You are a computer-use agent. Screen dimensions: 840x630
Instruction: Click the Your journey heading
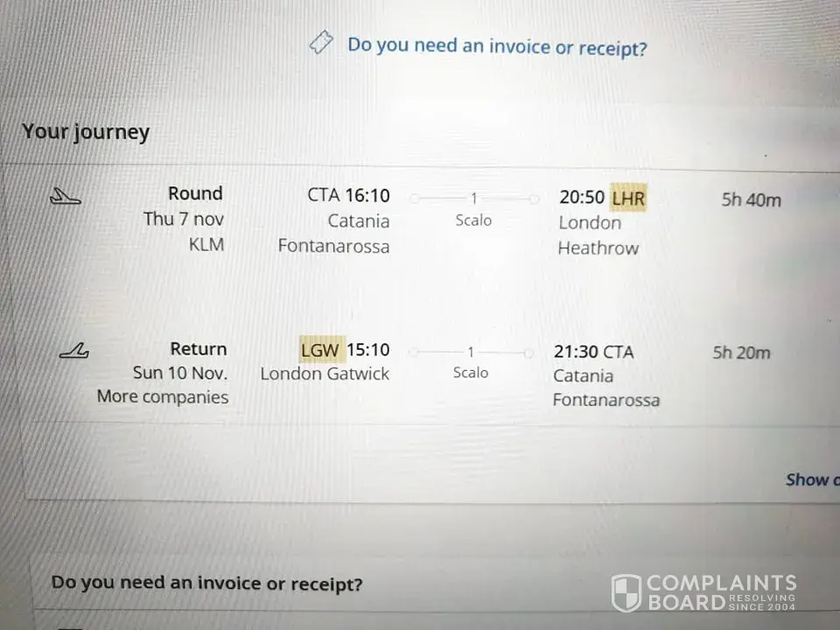[x=86, y=132]
